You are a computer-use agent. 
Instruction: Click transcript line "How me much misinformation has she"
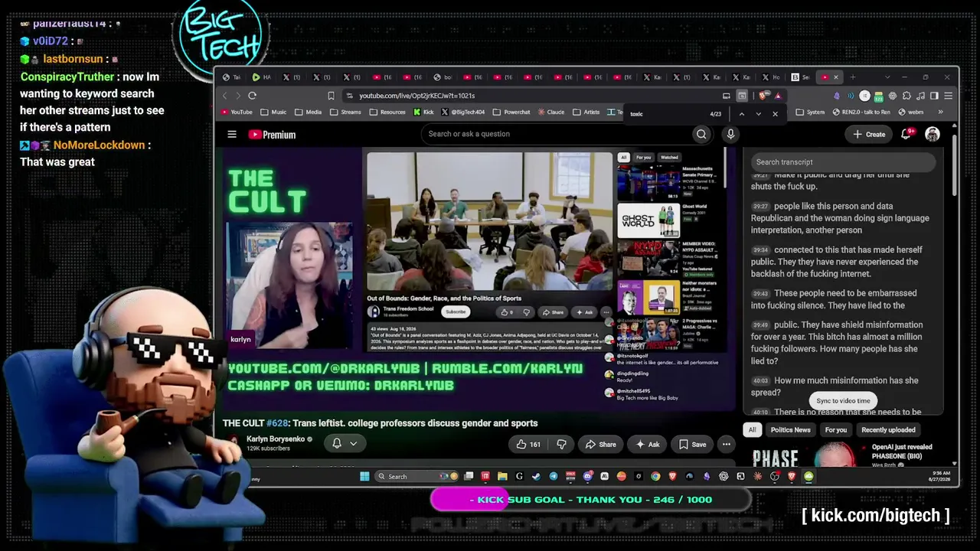pyautogui.click(x=846, y=380)
